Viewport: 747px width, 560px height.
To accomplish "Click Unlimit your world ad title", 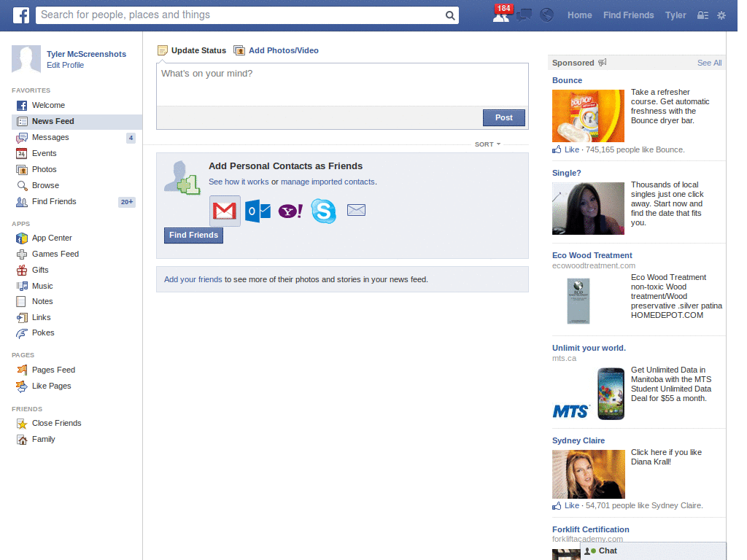I will click(589, 348).
